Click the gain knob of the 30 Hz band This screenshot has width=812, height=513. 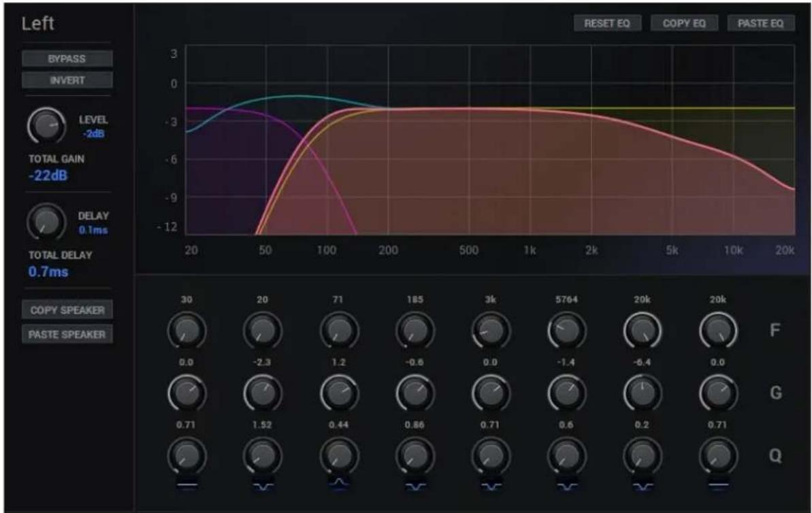187,393
